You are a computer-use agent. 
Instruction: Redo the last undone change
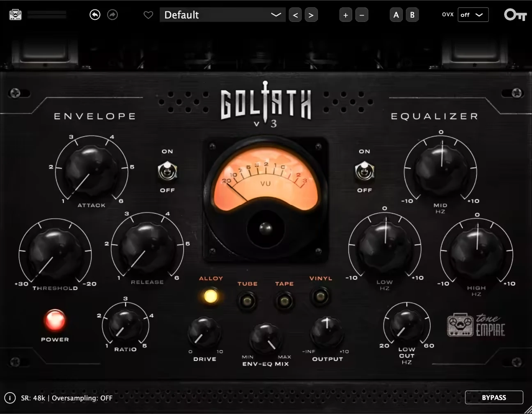point(112,15)
